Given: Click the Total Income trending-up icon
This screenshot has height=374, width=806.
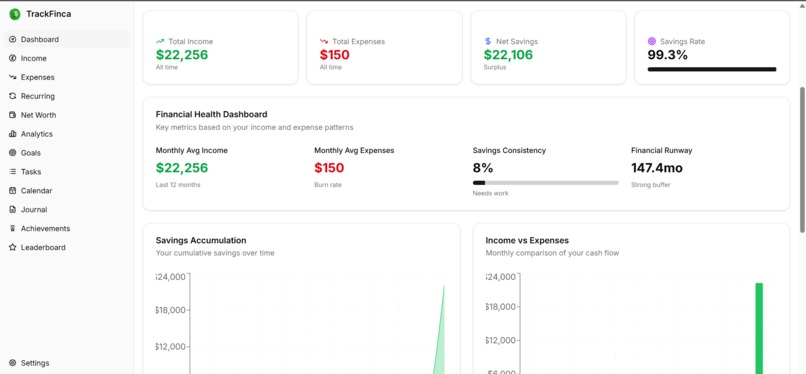Looking at the screenshot, I should coord(160,41).
